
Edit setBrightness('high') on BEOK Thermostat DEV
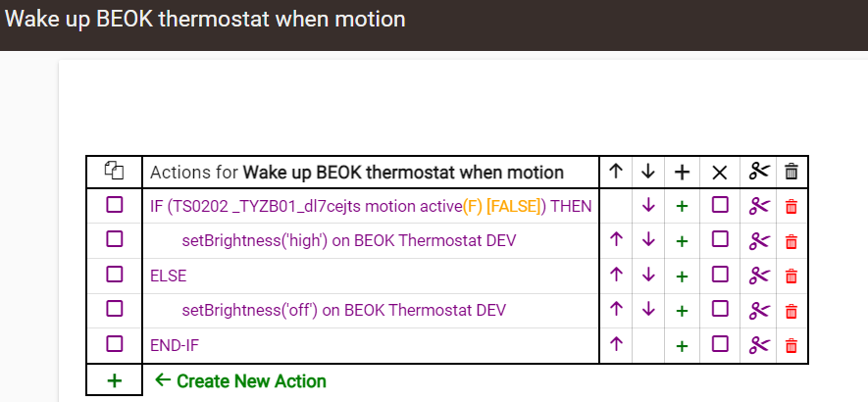[349, 241]
